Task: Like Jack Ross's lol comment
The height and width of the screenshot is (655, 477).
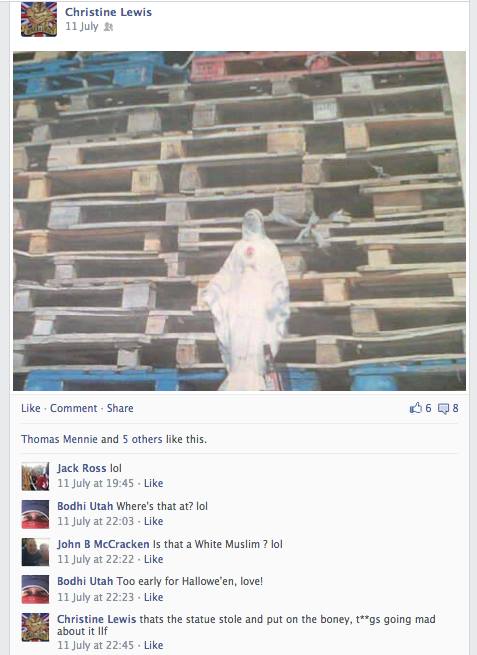Action: [x=153, y=483]
